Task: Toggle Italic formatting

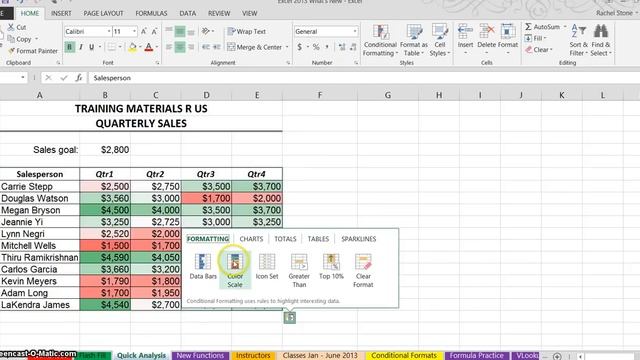Action: (81, 47)
